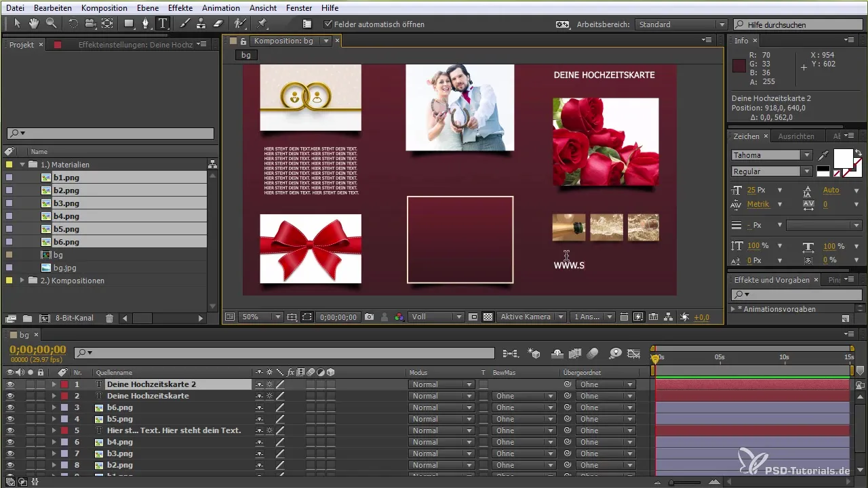
Task: Select the Pen tool
Action: [146, 24]
